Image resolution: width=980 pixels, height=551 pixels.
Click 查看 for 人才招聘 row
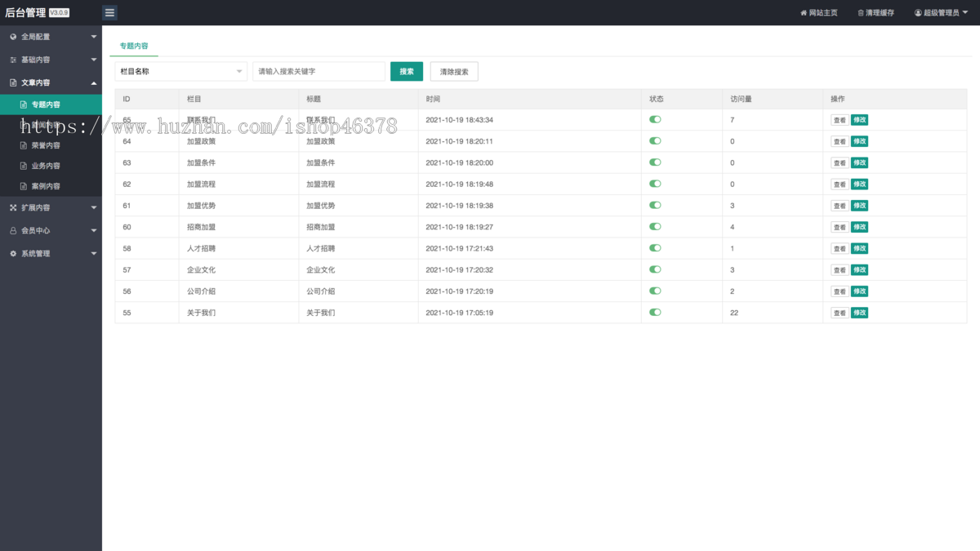(x=840, y=248)
